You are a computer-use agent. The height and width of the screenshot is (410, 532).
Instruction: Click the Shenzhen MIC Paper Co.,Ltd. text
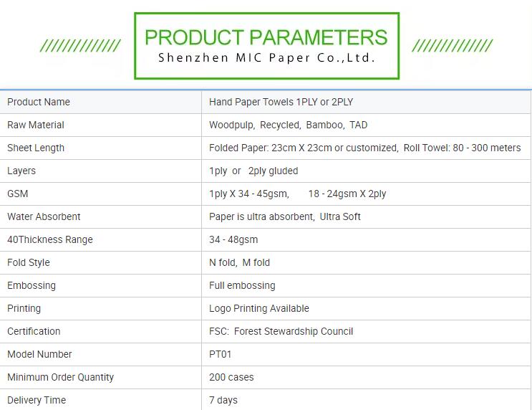266,58
